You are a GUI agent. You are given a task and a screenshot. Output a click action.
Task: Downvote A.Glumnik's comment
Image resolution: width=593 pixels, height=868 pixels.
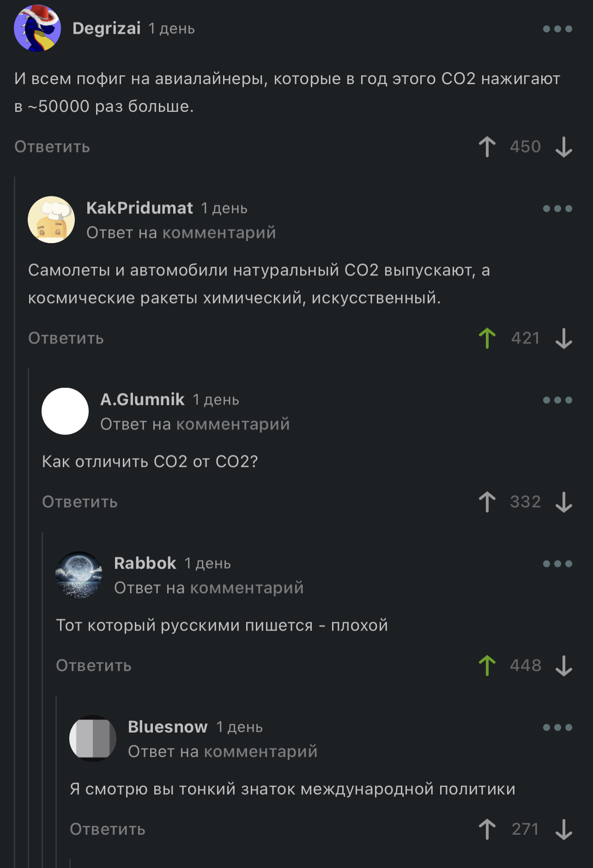(563, 502)
